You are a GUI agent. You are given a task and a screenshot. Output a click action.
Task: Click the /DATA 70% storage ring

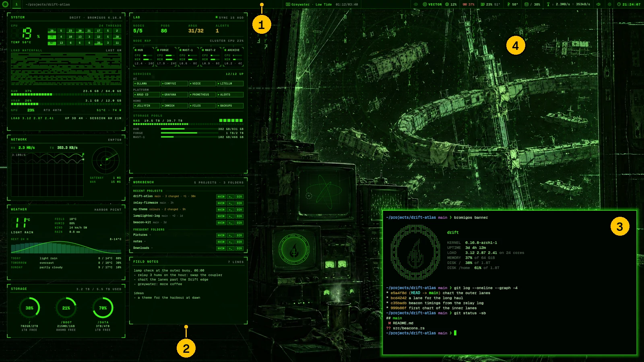coord(103,308)
